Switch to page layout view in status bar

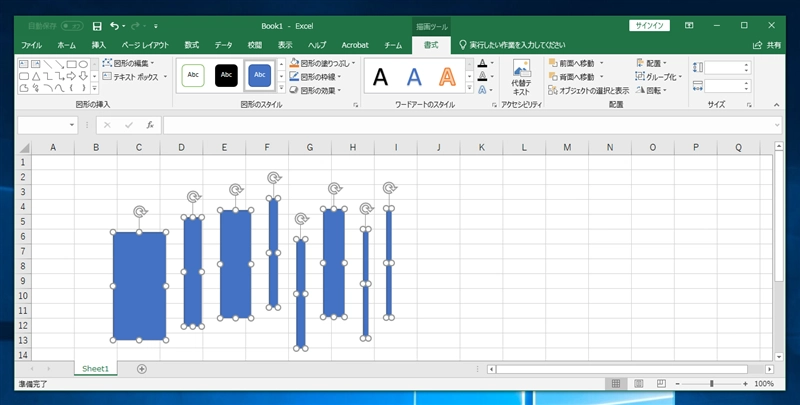click(638, 384)
